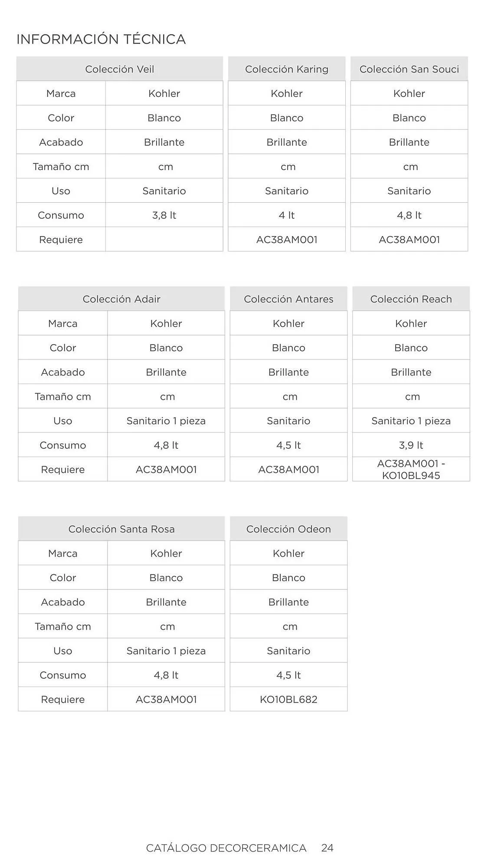Click the empty Requiere cell under Veil
This screenshot has height=868, width=488.
pyautogui.click(x=164, y=240)
